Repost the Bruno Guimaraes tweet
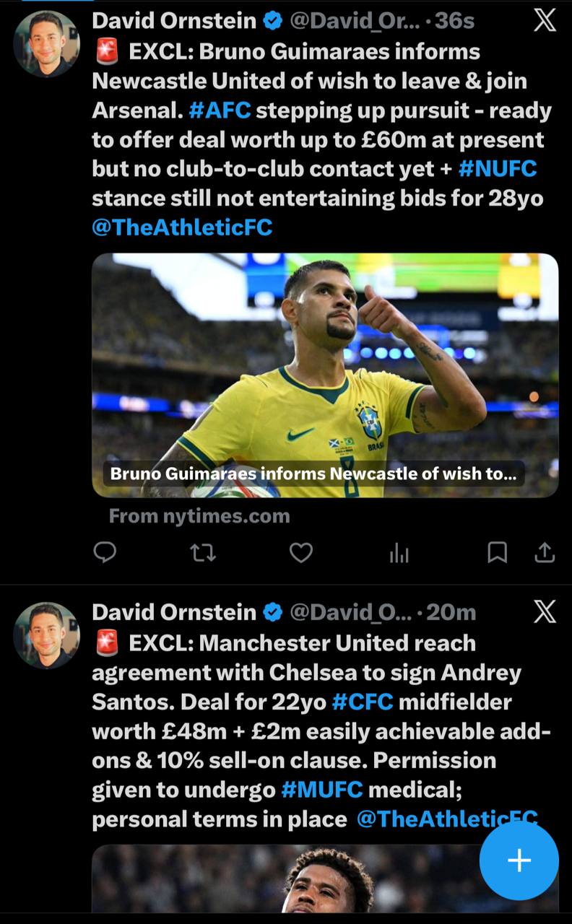Screen dimensions: 572x924 tap(203, 553)
